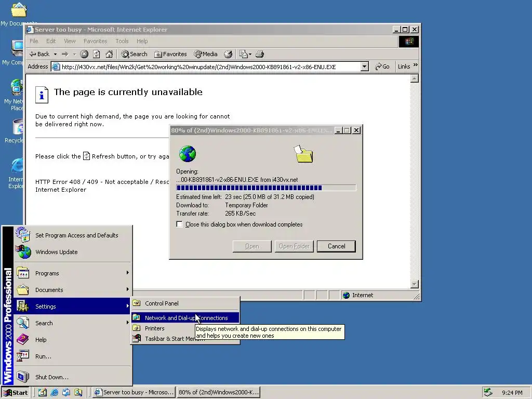Select the My Computer desktop icon
This screenshot has width=532, height=399.
coord(13,52)
